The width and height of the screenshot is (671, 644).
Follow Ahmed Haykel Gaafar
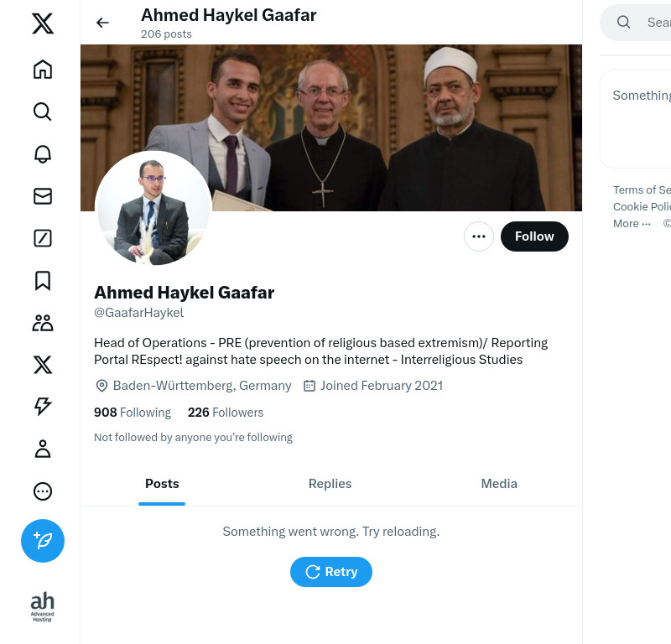(x=534, y=236)
